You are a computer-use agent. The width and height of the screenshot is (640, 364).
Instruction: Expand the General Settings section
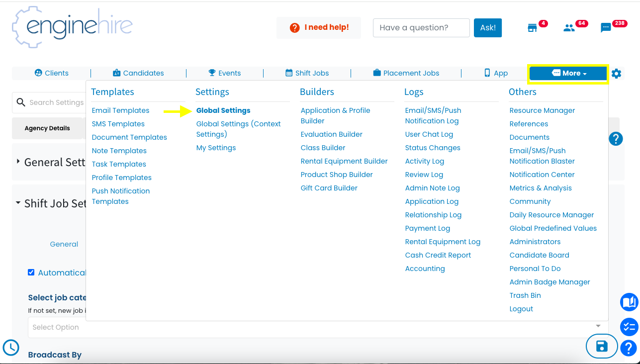50,162
